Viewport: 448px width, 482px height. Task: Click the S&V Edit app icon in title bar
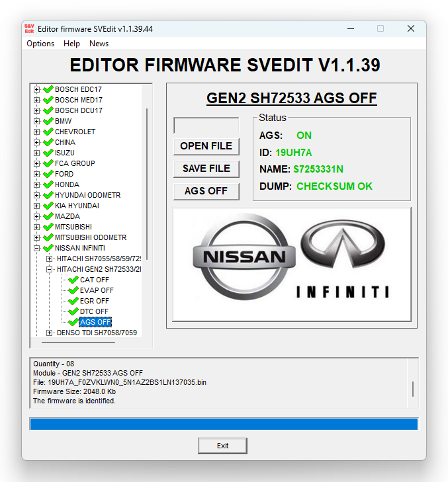[29, 28]
